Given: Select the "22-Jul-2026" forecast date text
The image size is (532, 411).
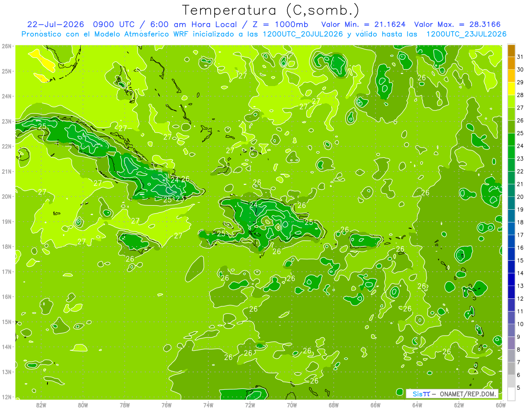Looking at the screenshot, I should [x=55, y=24].
